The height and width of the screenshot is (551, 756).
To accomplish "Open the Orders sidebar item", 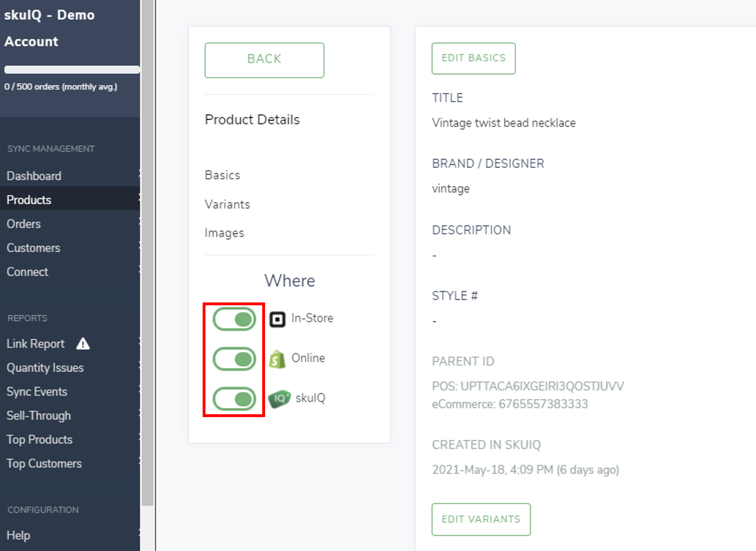I will (x=24, y=224).
